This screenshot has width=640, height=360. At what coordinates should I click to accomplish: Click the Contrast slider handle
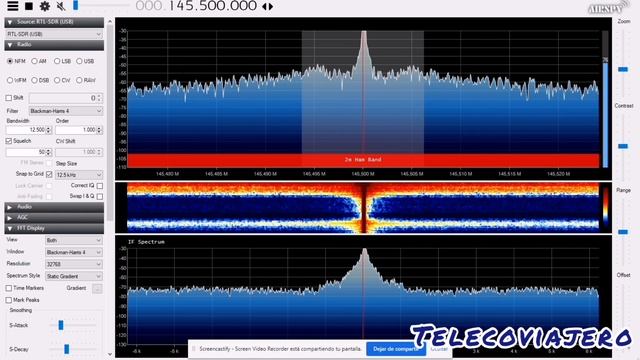pos(623,146)
